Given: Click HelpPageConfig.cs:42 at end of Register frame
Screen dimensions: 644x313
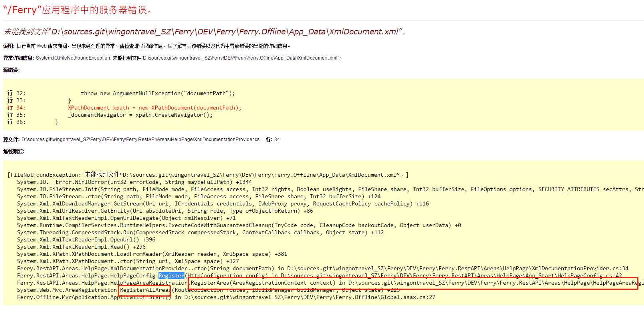Looking at the screenshot, I should [590, 275].
